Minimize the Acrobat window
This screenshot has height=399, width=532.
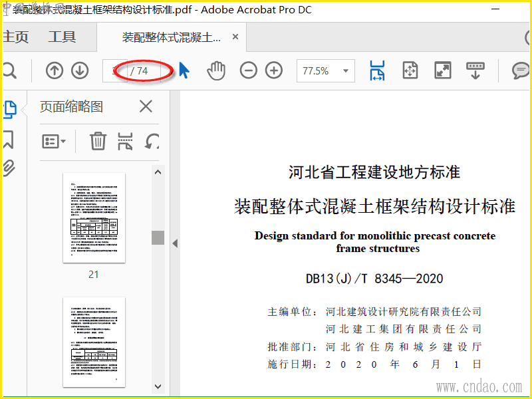point(495,9)
